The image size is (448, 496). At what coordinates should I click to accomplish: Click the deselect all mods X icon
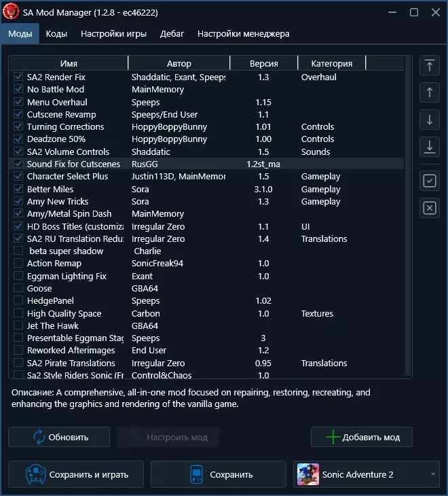(x=430, y=208)
